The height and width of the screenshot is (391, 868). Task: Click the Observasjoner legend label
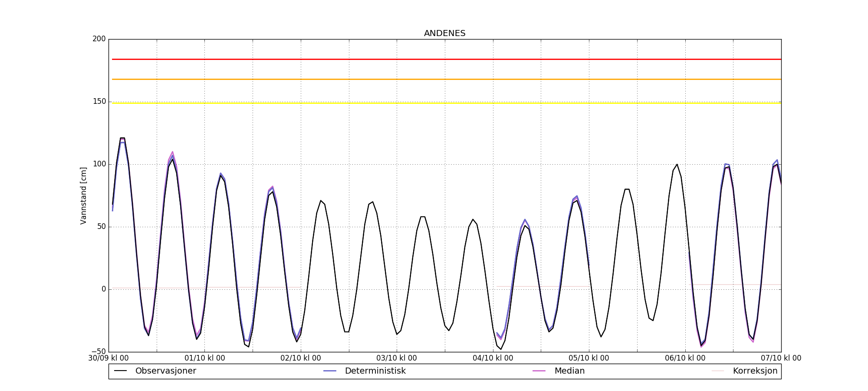tap(165, 371)
